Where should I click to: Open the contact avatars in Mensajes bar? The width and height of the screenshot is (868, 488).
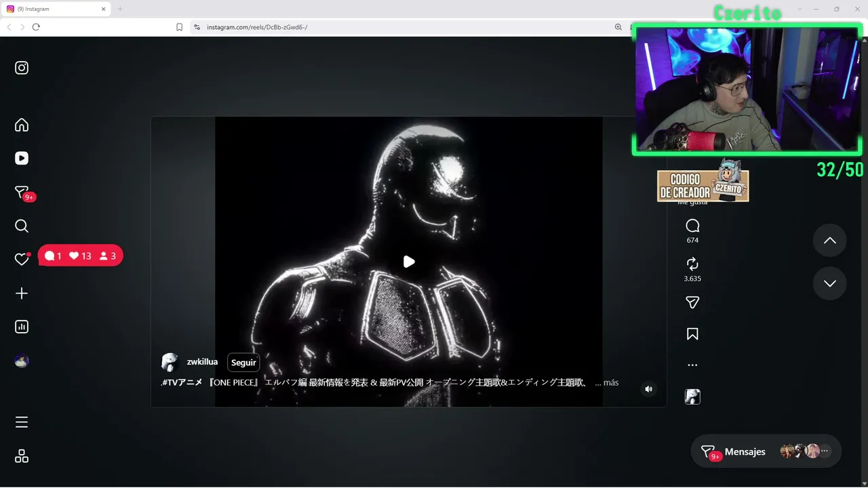[x=804, y=451]
